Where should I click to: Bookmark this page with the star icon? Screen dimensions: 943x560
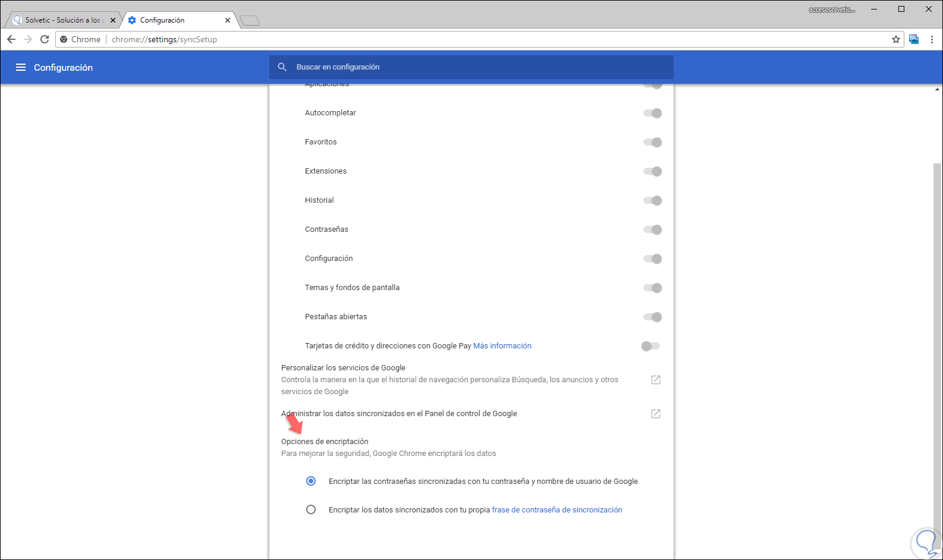coord(896,39)
